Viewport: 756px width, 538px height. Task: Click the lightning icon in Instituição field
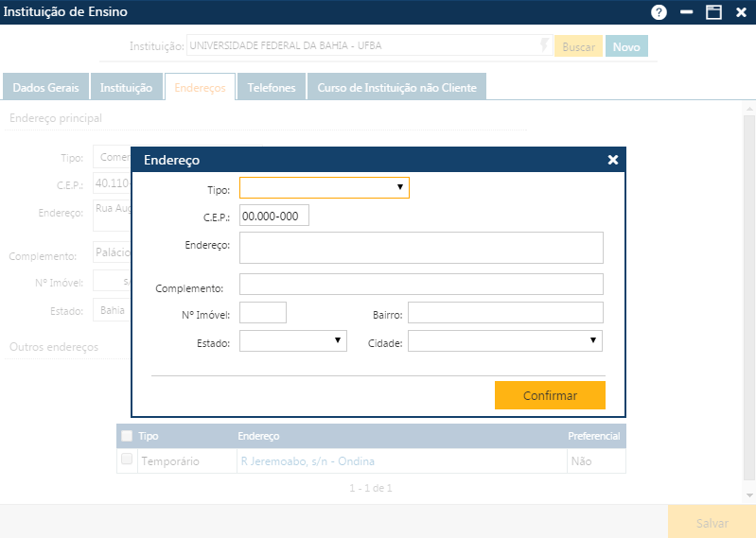coord(544,45)
